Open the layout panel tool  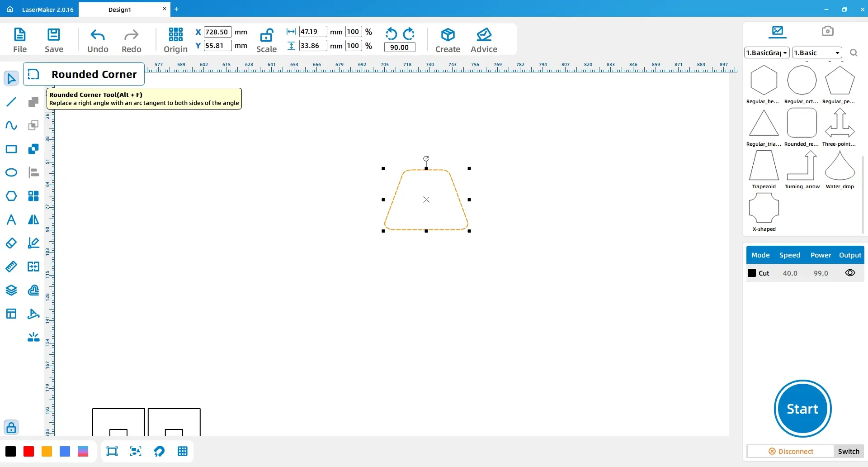coord(11,314)
